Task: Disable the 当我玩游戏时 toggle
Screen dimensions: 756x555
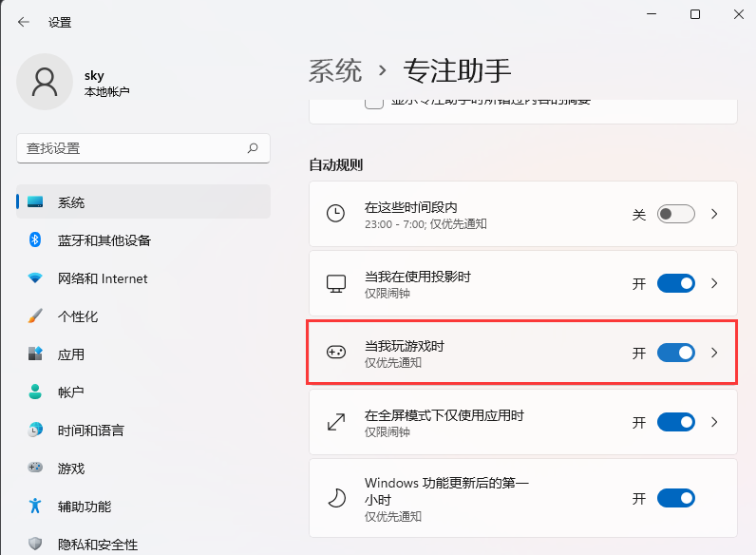Action: 676,353
